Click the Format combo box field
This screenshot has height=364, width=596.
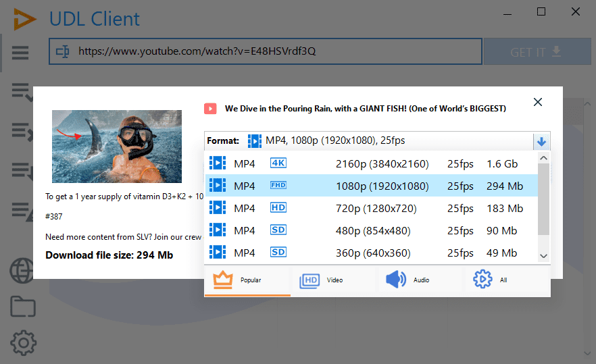pyautogui.click(x=377, y=141)
